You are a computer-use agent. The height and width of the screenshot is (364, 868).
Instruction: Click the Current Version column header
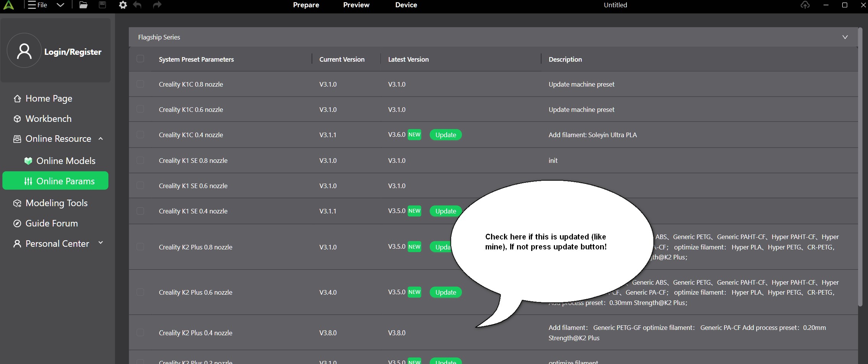[342, 59]
